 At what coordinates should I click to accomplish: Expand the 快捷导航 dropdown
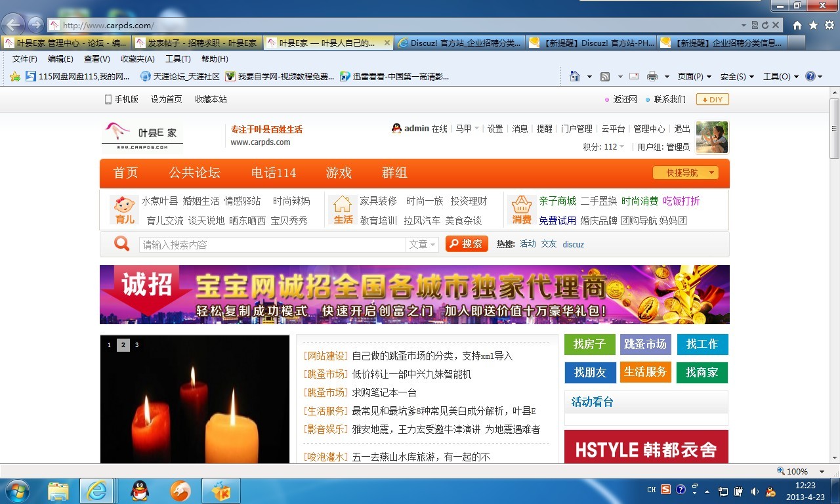tap(686, 173)
